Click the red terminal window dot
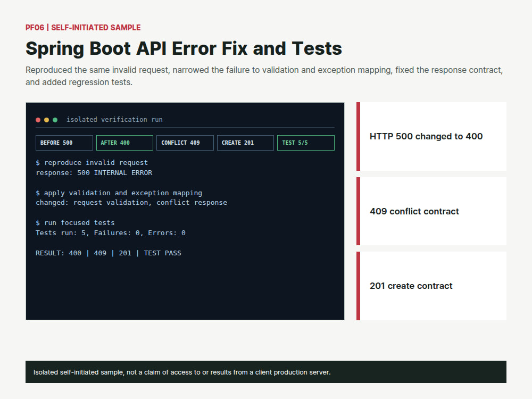The width and height of the screenshot is (532, 399). pos(38,120)
